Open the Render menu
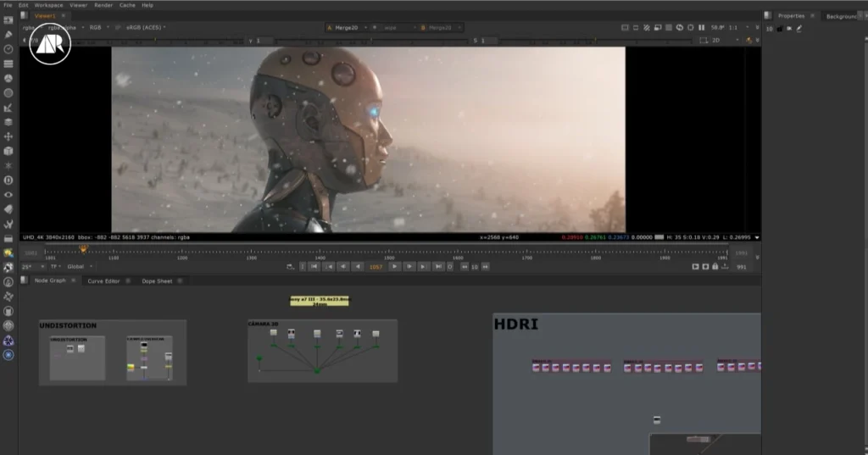 point(103,5)
